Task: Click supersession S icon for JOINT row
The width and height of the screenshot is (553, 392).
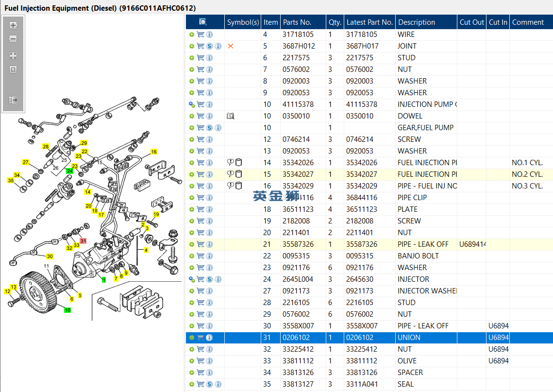Action: click(x=209, y=46)
